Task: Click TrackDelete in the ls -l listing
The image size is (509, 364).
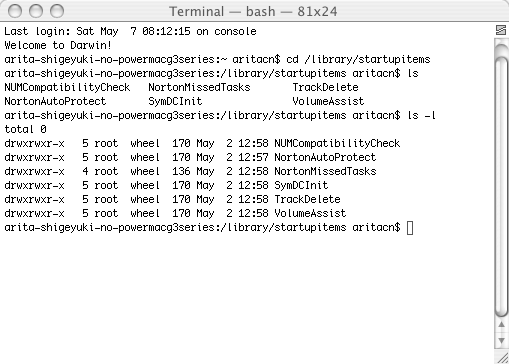Action: (307, 199)
